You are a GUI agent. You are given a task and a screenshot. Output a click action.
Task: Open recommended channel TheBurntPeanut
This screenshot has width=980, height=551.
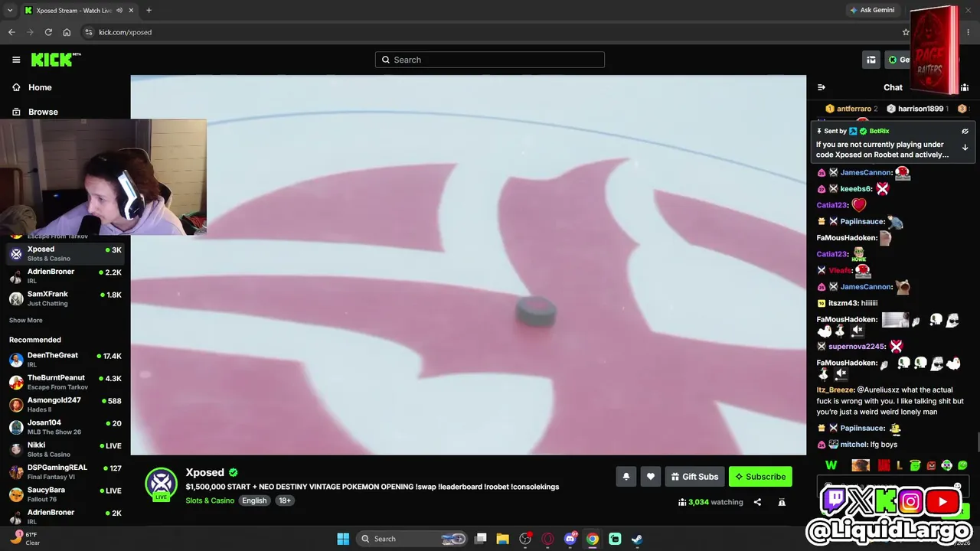[65, 381]
